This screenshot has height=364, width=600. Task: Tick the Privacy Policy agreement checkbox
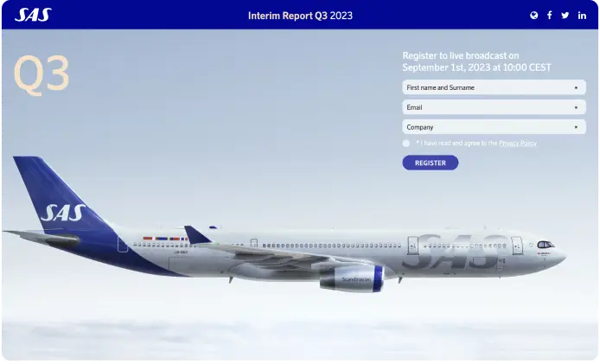point(406,144)
